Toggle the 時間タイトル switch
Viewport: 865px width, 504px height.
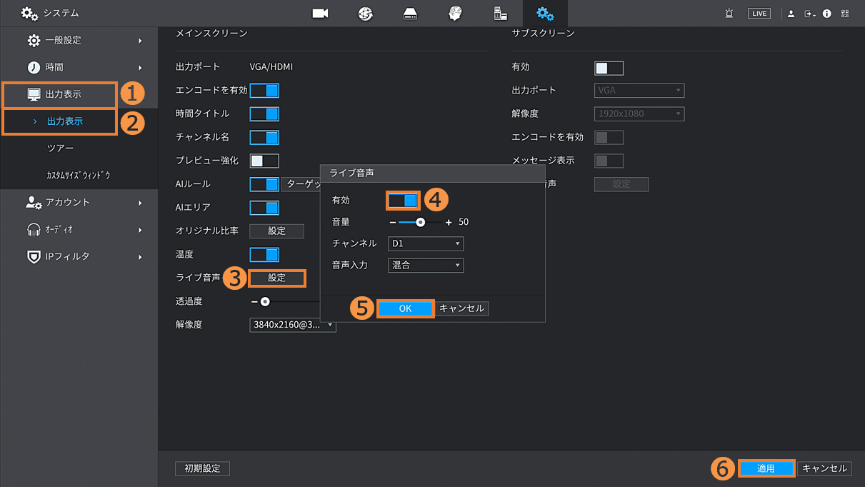264,114
